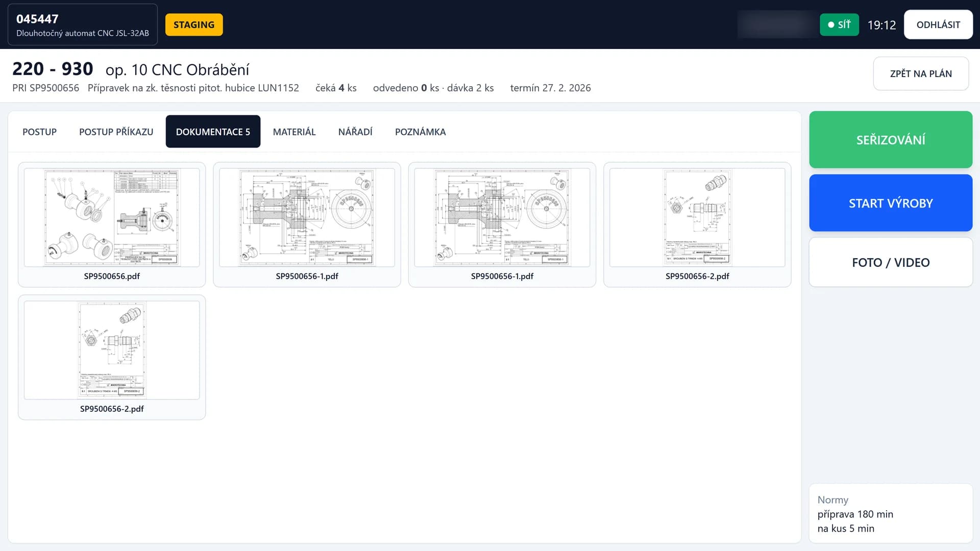Open the POSTUP tab
Screen dimensions: 980x551
click(x=39, y=132)
